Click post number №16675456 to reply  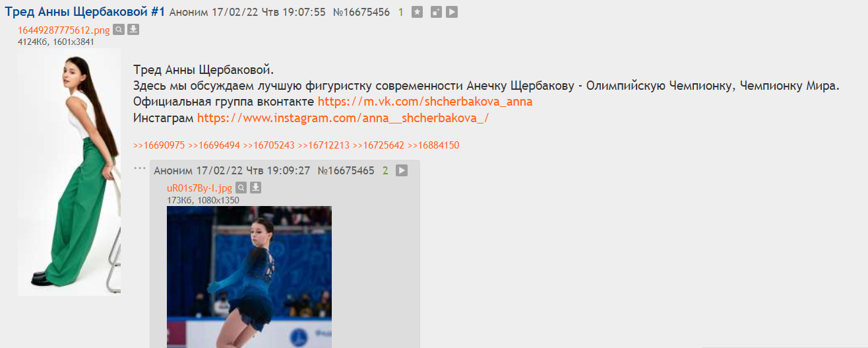coord(361,12)
